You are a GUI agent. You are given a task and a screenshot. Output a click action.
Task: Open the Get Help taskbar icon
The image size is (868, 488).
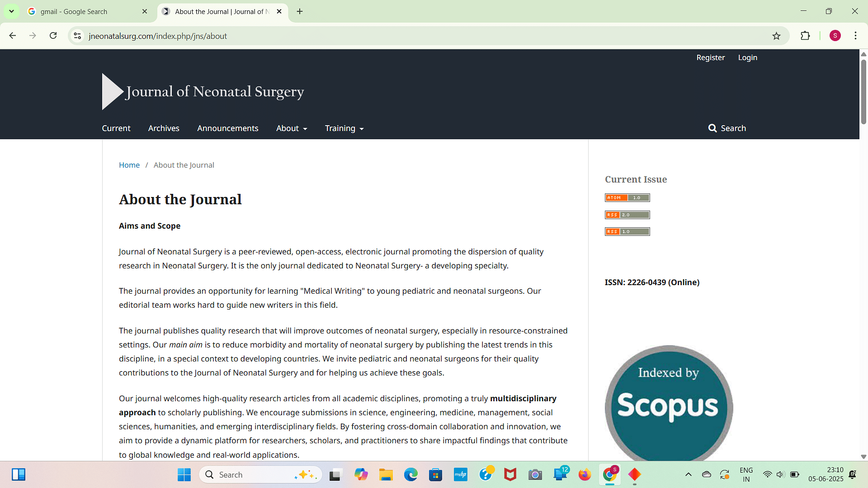pyautogui.click(x=486, y=474)
